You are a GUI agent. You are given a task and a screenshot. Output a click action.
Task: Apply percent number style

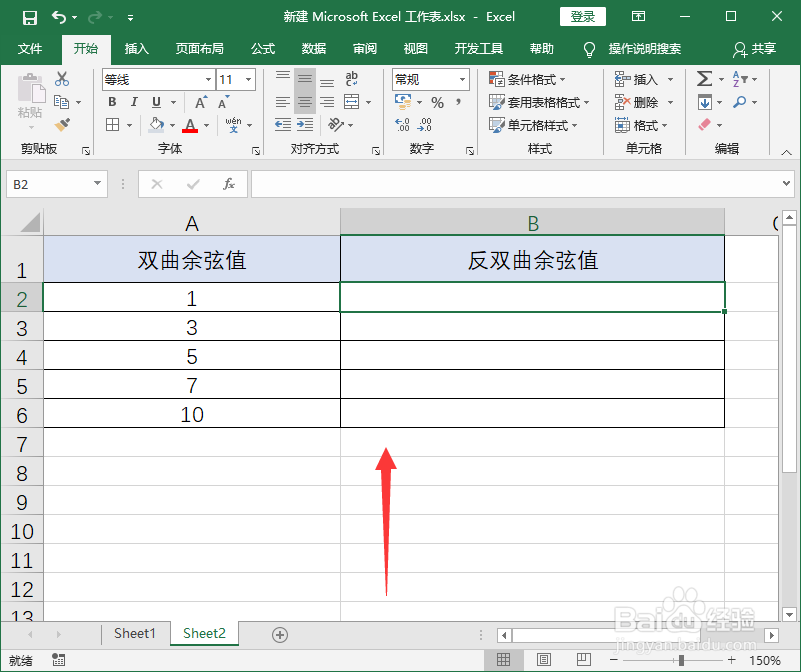coord(438,102)
